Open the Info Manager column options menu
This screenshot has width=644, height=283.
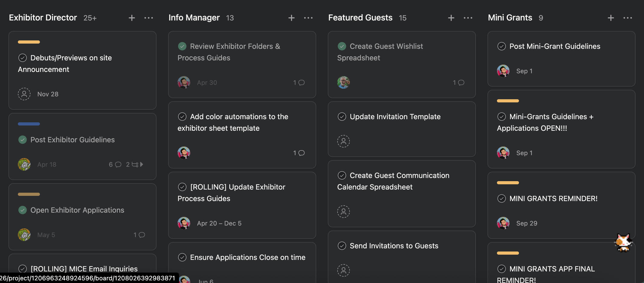click(308, 18)
